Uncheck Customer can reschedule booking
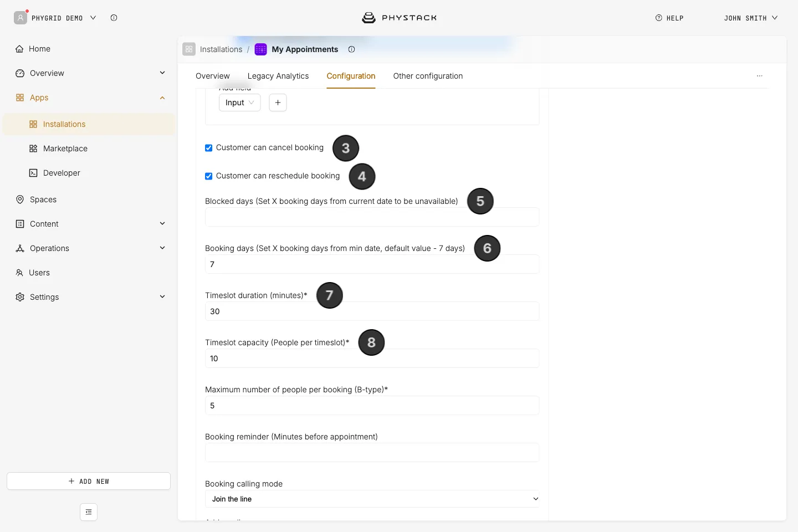 209,176
